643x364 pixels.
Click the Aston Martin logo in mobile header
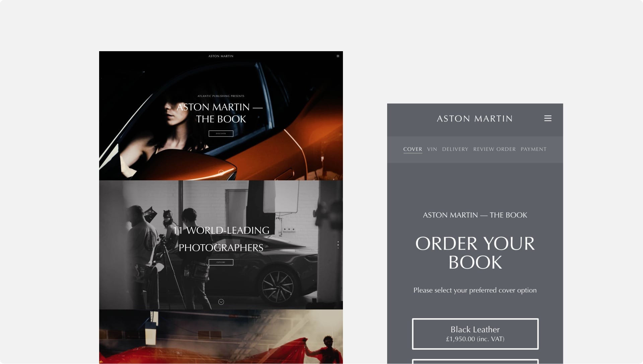475,119
